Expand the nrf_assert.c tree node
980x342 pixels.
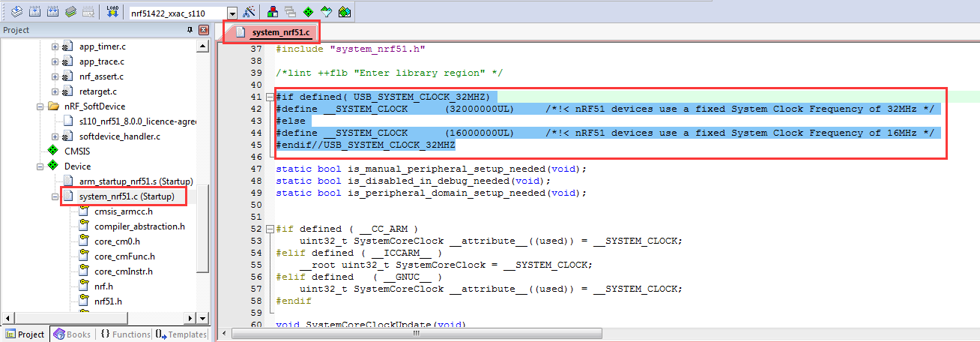pos(55,76)
